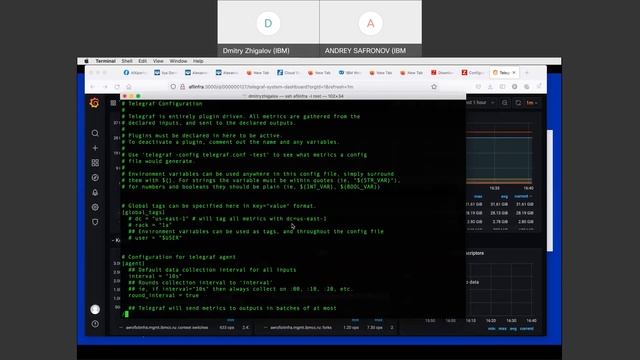Screen dimensions: 640x360
Task: Open the Server Admin shield icon
Action: 95,222
